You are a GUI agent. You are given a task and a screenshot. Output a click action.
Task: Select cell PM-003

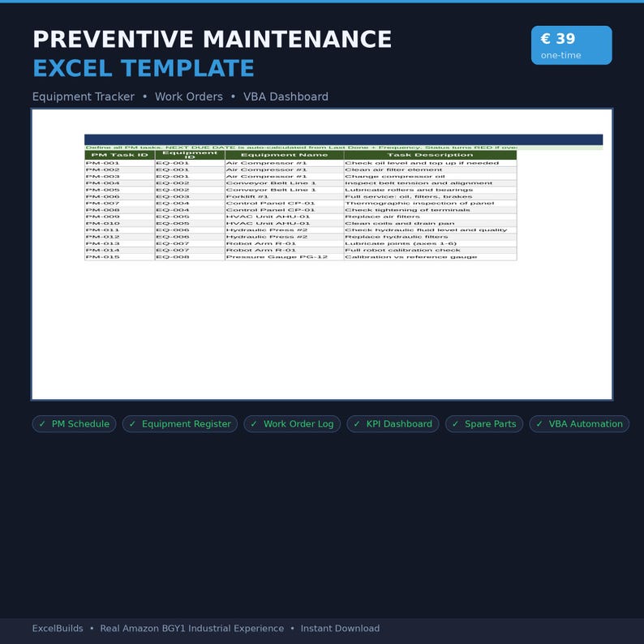(119, 177)
